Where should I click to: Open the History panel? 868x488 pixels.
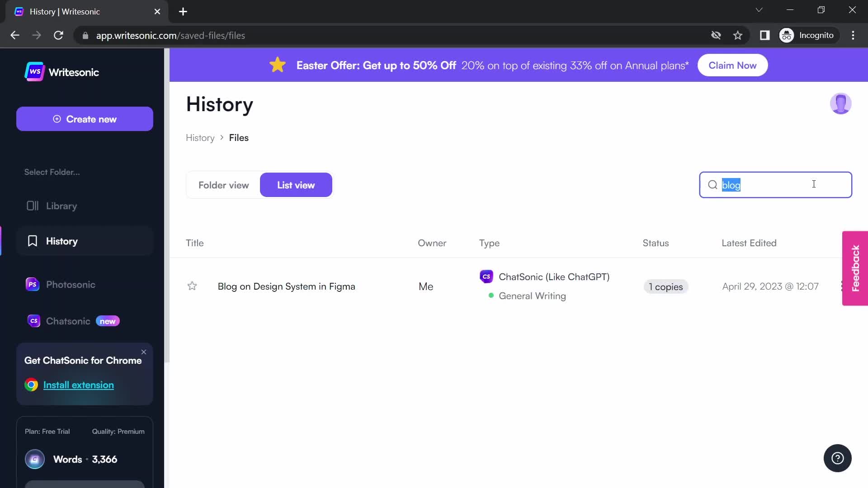click(x=61, y=241)
